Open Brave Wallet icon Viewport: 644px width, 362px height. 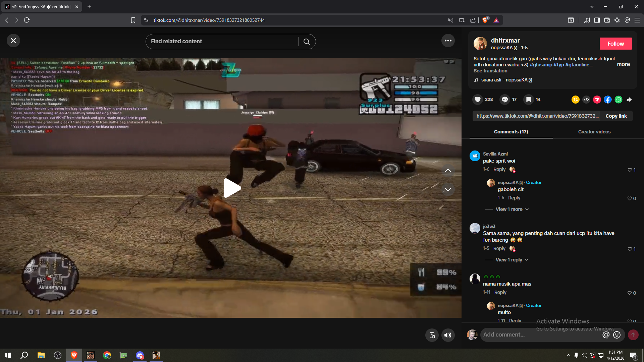click(x=607, y=20)
